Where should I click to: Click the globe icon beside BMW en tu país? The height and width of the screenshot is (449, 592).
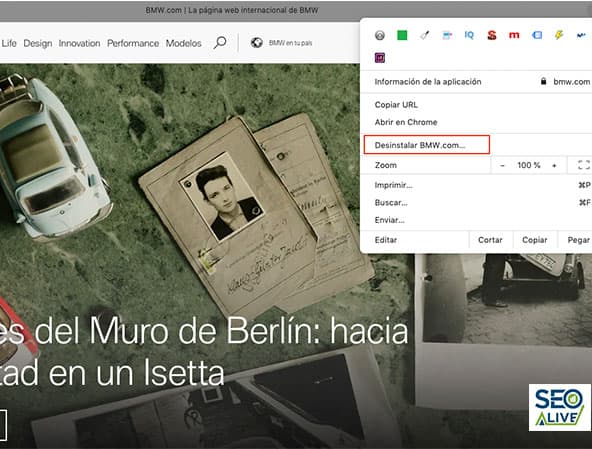coord(257,43)
